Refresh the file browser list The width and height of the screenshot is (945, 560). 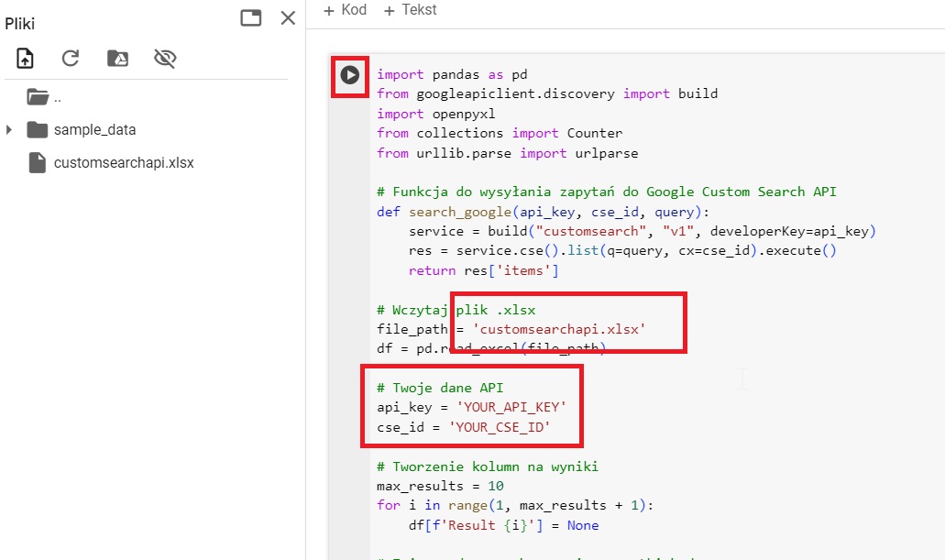[x=70, y=58]
